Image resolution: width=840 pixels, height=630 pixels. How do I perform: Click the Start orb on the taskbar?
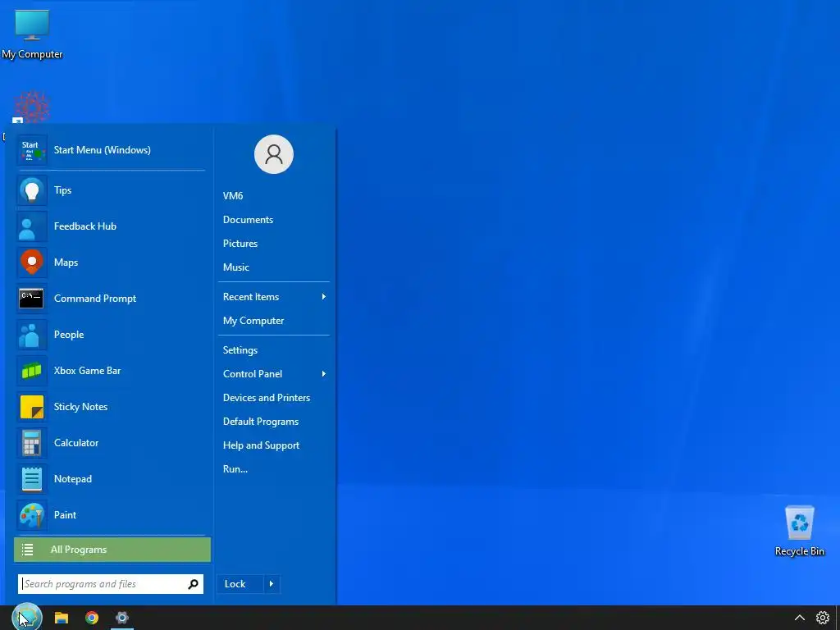click(x=27, y=617)
